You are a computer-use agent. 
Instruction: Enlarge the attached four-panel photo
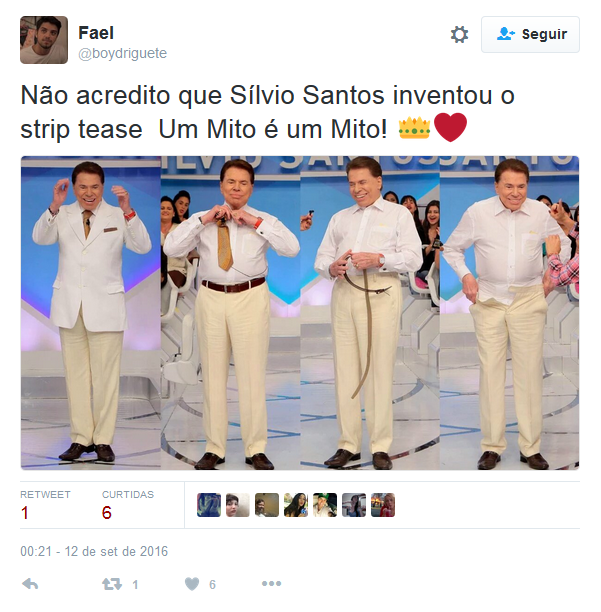(x=300, y=313)
